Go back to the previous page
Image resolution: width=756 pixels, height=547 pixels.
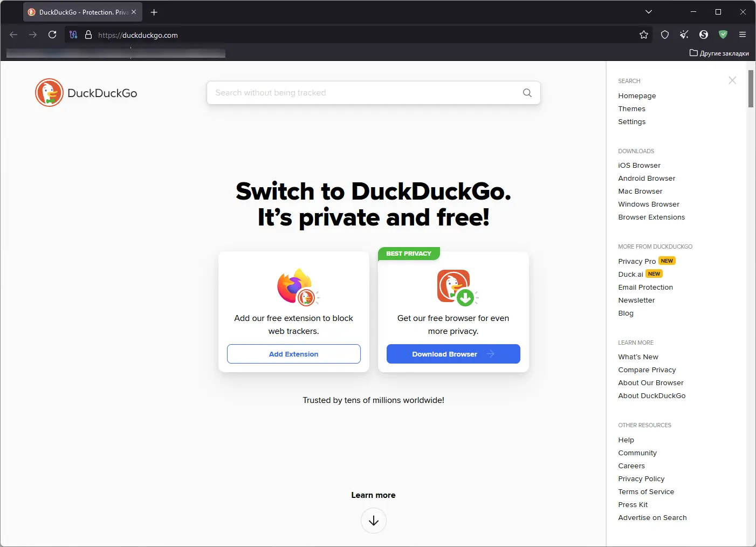(14, 35)
